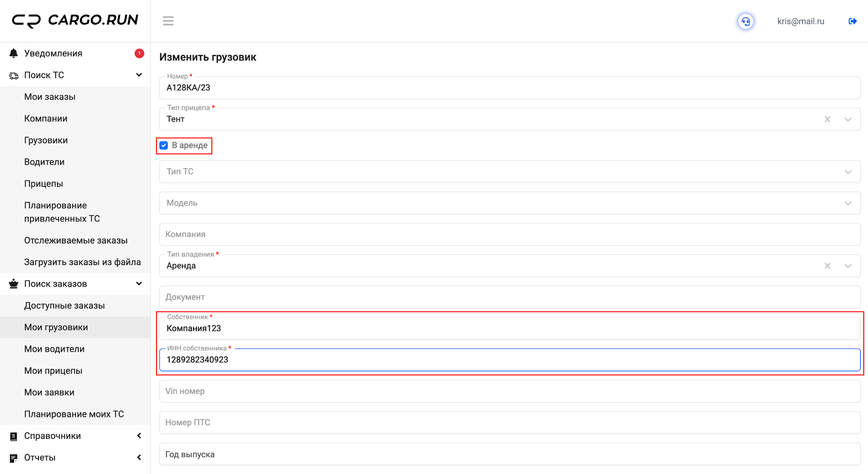Open the support headset icon

[746, 22]
